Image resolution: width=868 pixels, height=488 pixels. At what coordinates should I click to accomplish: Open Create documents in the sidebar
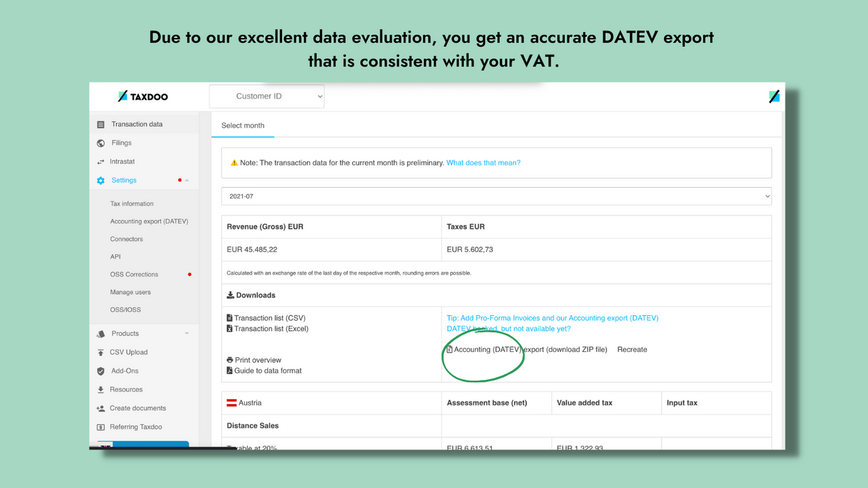138,408
